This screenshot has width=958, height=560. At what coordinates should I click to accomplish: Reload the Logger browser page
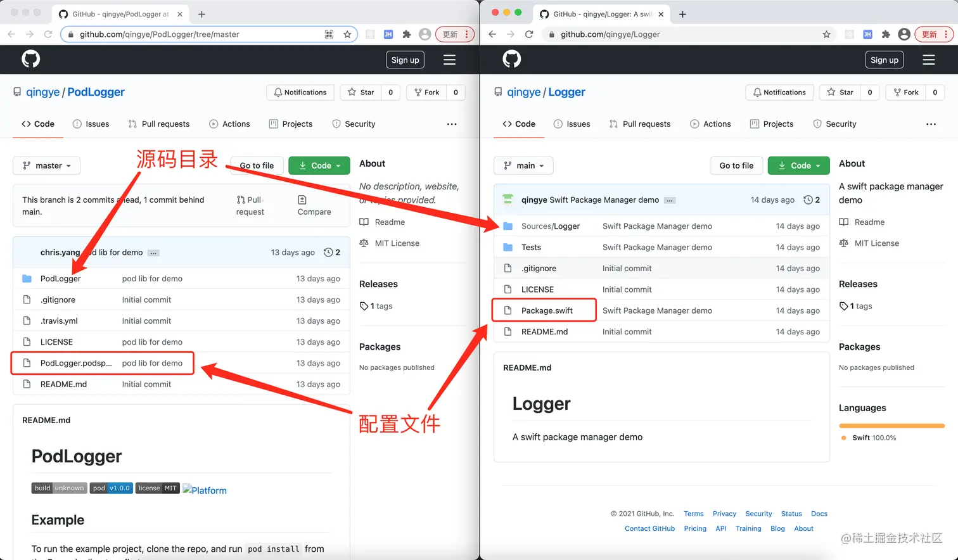click(529, 34)
